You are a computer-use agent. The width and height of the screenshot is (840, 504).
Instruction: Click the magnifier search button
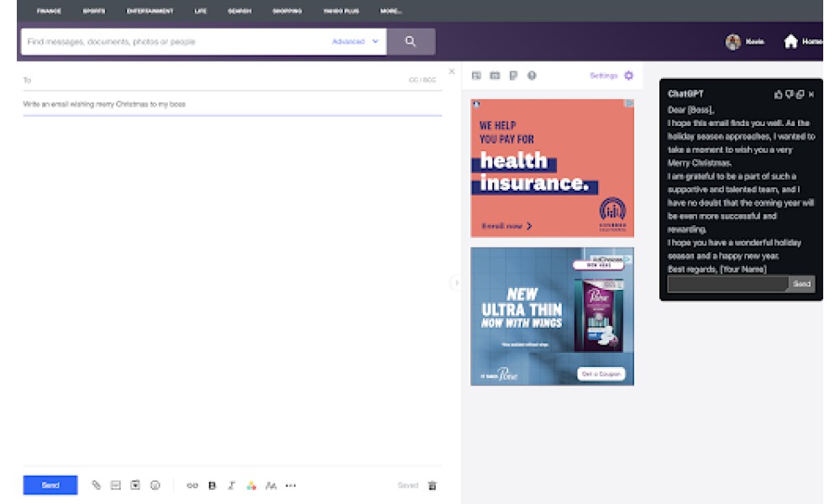pos(411,41)
